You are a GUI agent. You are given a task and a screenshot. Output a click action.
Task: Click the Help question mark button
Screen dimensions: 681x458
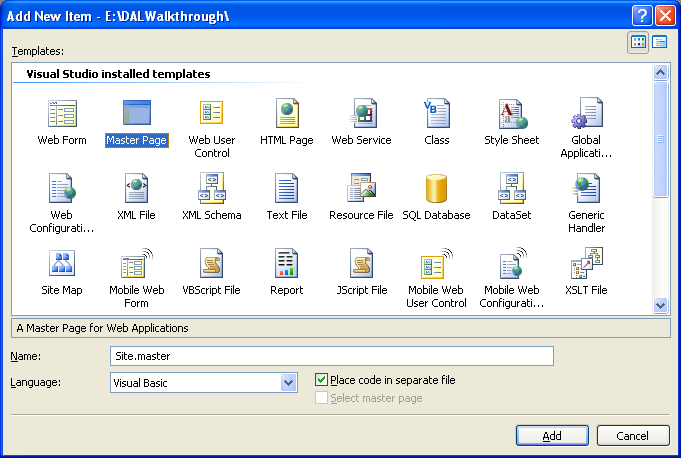(642, 16)
